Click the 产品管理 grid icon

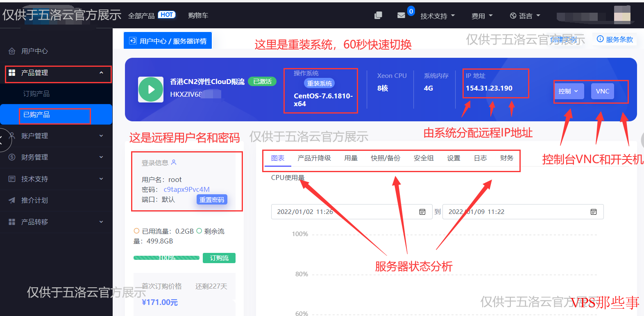(x=12, y=73)
